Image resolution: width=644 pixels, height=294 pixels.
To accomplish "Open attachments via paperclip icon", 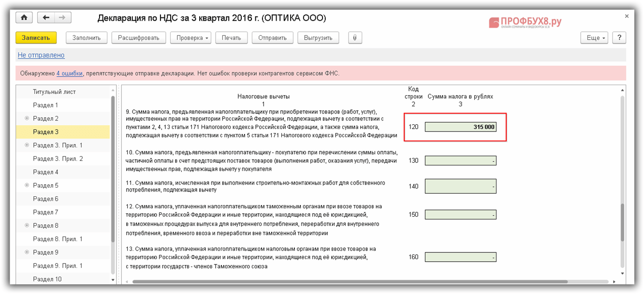I will (x=355, y=38).
